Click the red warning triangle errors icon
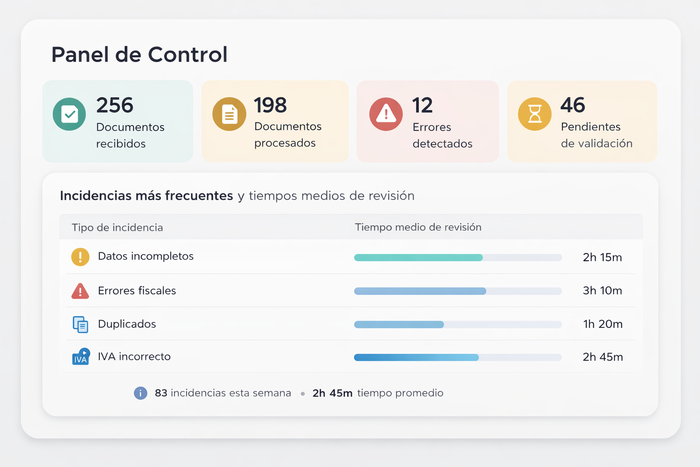The height and width of the screenshot is (467, 700). [x=386, y=114]
